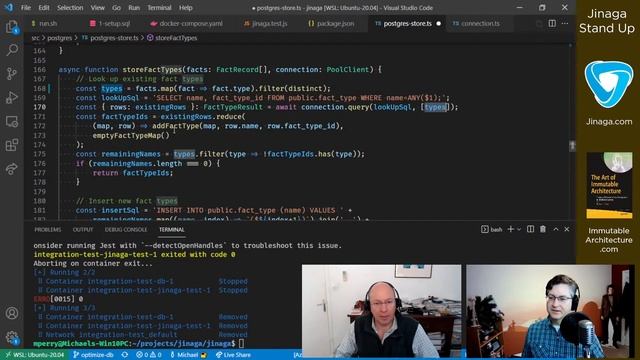Split the terminal panel

pyautogui.click(x=530, y=229)
